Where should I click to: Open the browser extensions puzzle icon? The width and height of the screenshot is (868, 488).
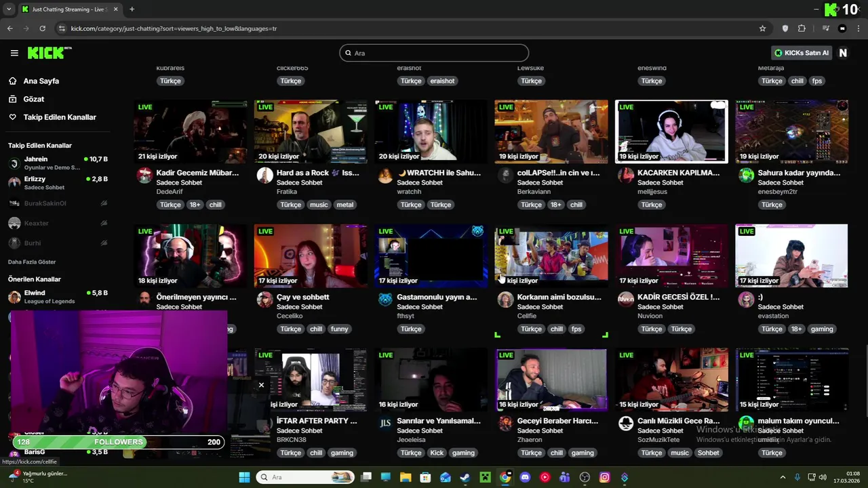802,28
